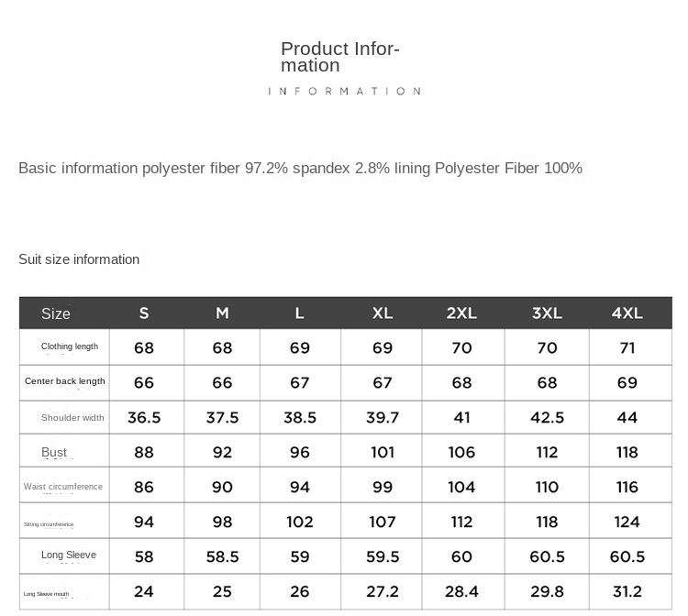Click the shoulder width value 39.7
The width and height of the screenshot is (688, 616).
[383, 418]
